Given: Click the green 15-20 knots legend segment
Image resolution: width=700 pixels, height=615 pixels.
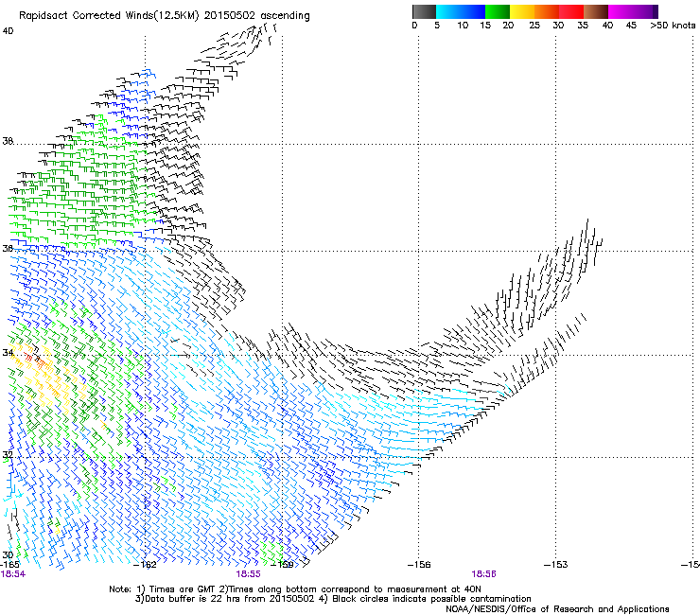Looking at the screenshot, I should (498, 11).
